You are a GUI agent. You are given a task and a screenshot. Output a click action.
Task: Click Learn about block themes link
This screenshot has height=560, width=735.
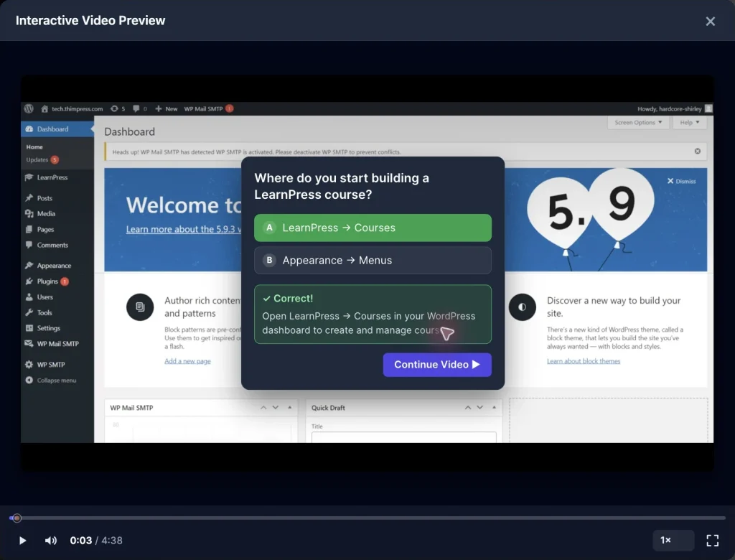click(584, 361)
